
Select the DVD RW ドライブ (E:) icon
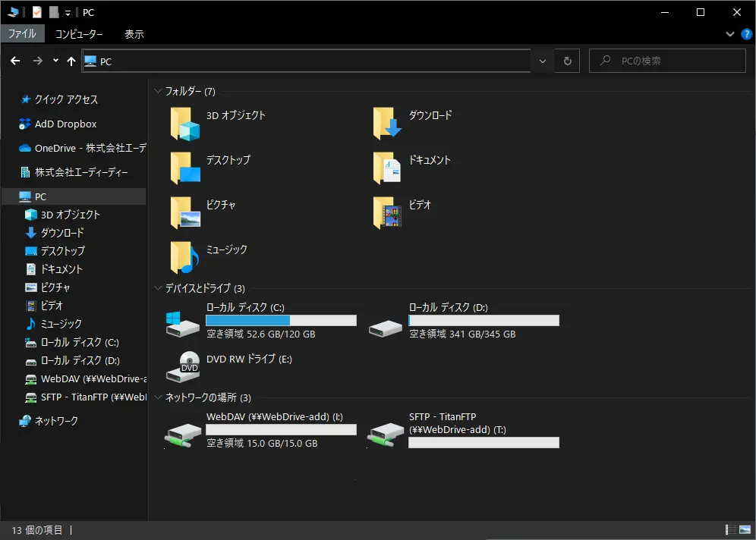click(x=184, y=366)
